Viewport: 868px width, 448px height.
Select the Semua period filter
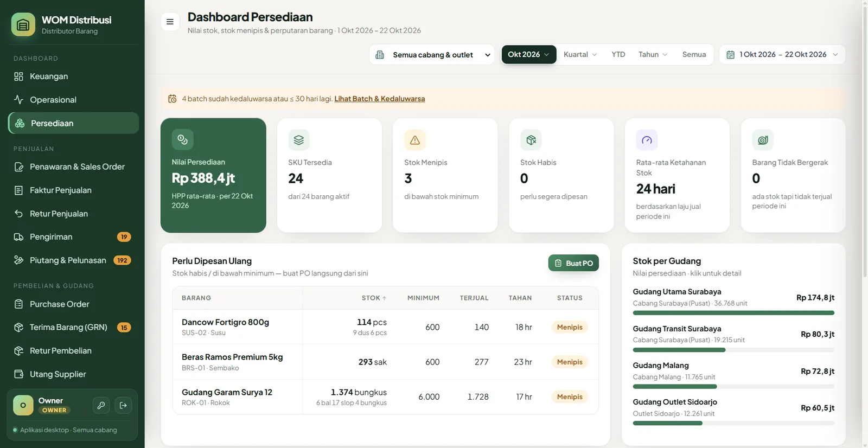coord(694,54)
